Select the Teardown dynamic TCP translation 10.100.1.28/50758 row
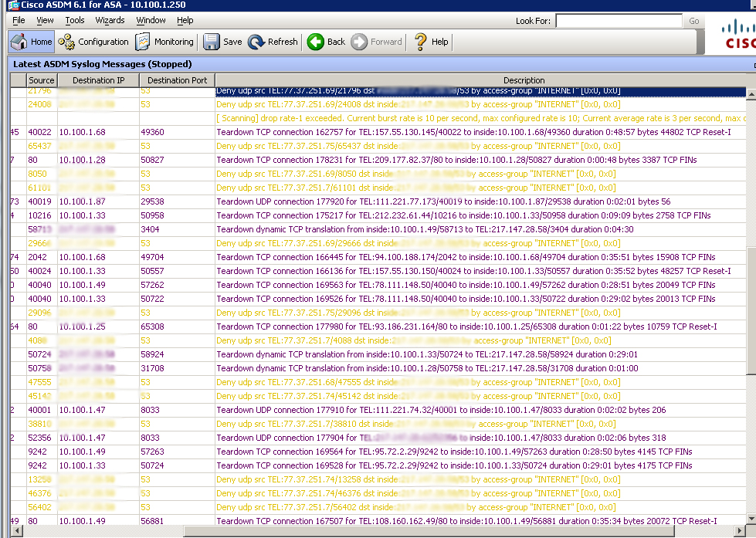Image resolution: width=756 pixels, height=538 pixels. tap(378, 369)
